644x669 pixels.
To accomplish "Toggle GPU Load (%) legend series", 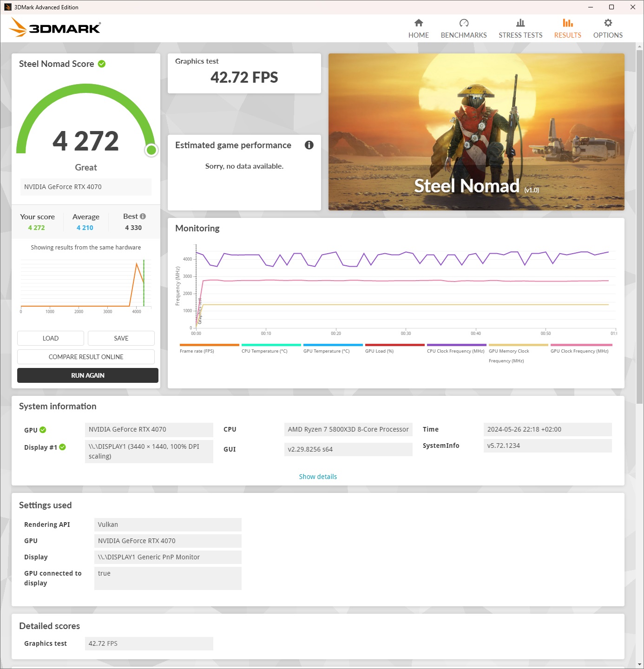I will pos(394,348).
